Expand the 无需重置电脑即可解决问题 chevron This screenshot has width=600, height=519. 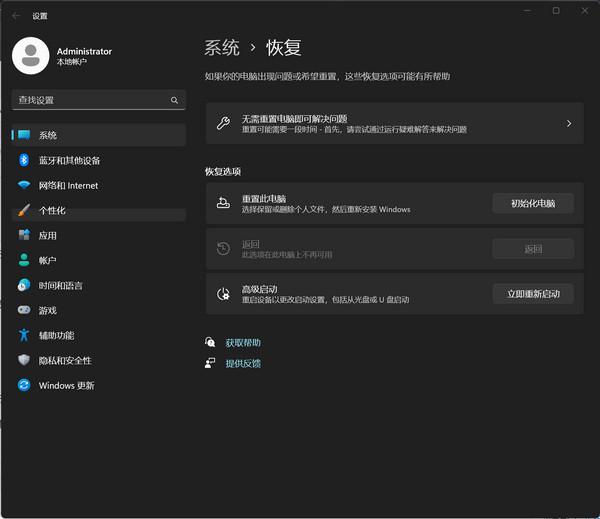pyautogui.click(x=568, y=124)
